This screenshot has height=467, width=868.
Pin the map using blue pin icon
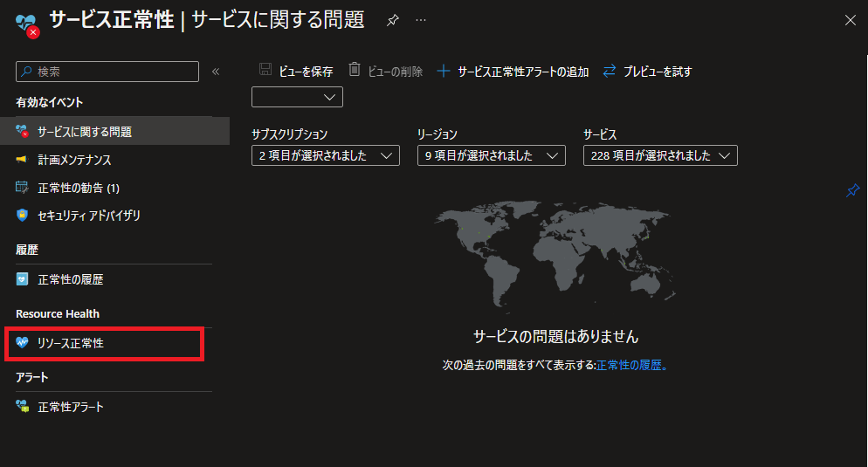[x=852, y=191]
